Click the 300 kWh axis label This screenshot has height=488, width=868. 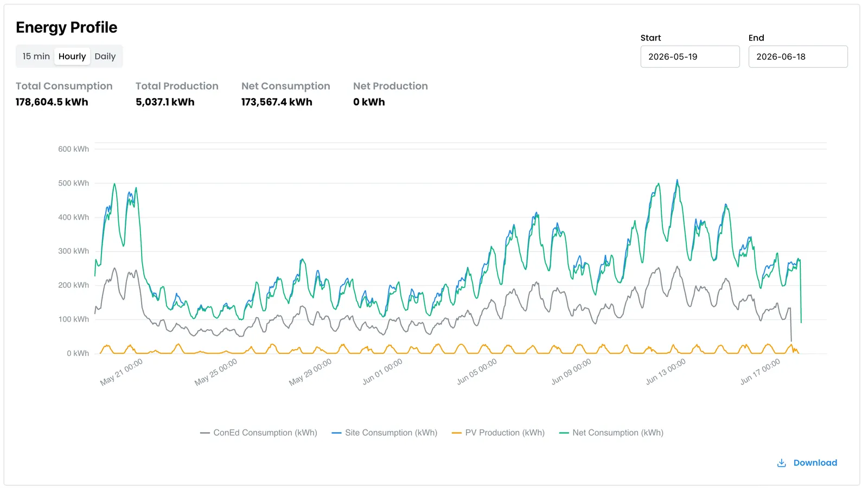pyautogui.click(x=74, y=251)
